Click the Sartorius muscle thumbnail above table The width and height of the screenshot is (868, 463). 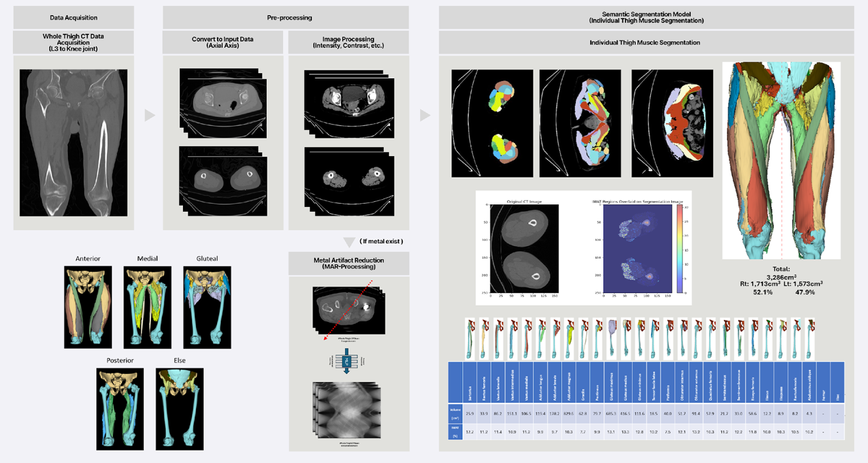point(471,337)
